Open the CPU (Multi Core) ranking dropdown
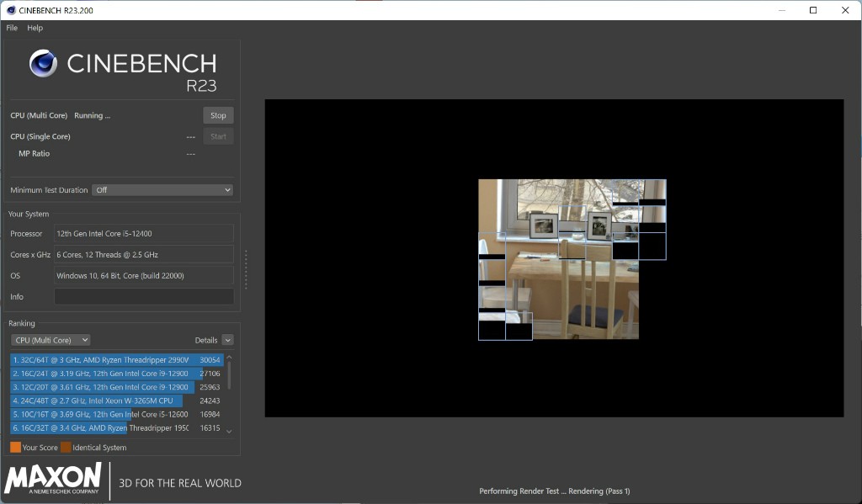 [x=51, y=340]
